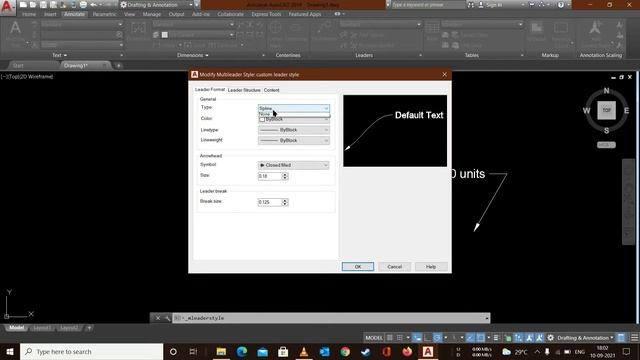Click the Workspace Switching gear in status bar
The image size is (640, 360).
551,338
